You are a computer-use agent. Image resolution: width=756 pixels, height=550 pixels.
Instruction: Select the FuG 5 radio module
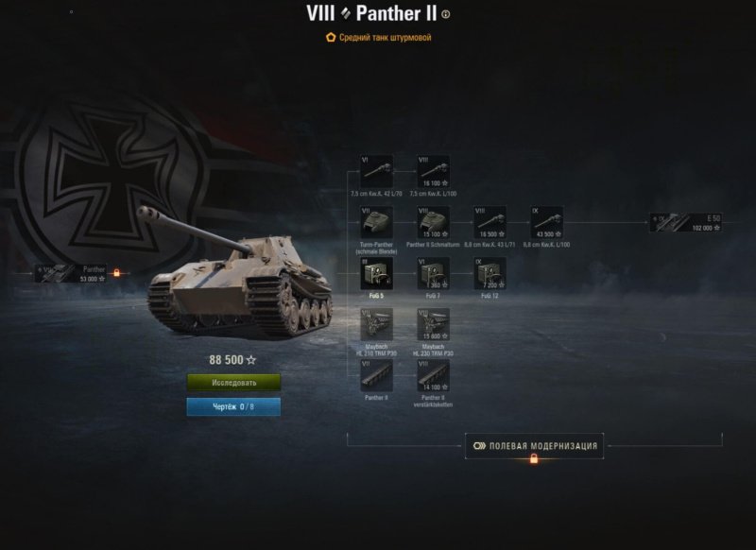point(376,273)
